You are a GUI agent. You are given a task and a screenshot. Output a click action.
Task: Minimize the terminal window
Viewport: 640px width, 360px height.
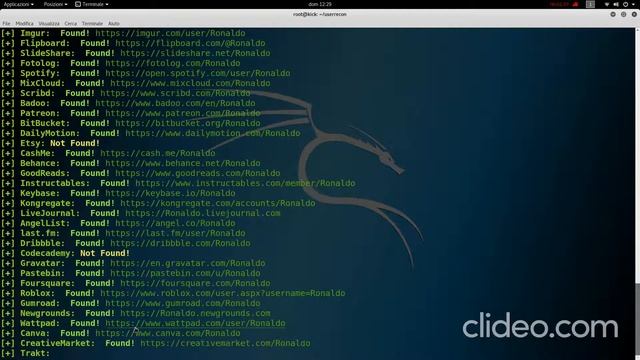pyautogui.click(x=613, y=14)
